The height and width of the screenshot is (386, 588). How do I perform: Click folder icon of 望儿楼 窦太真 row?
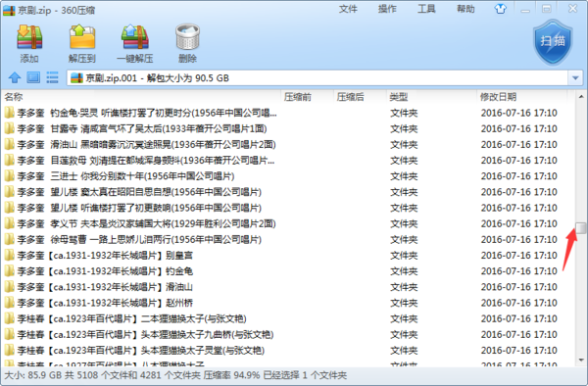click(x=10, y=192)
